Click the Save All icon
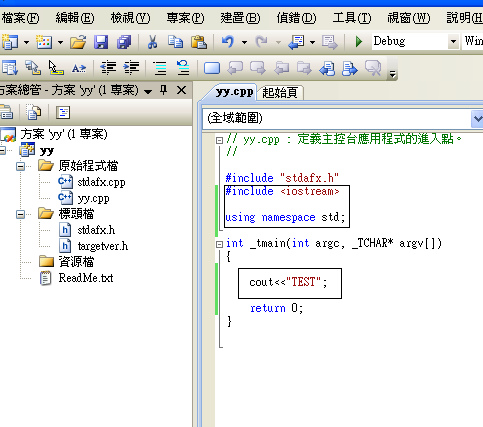 tap(124, 42)
